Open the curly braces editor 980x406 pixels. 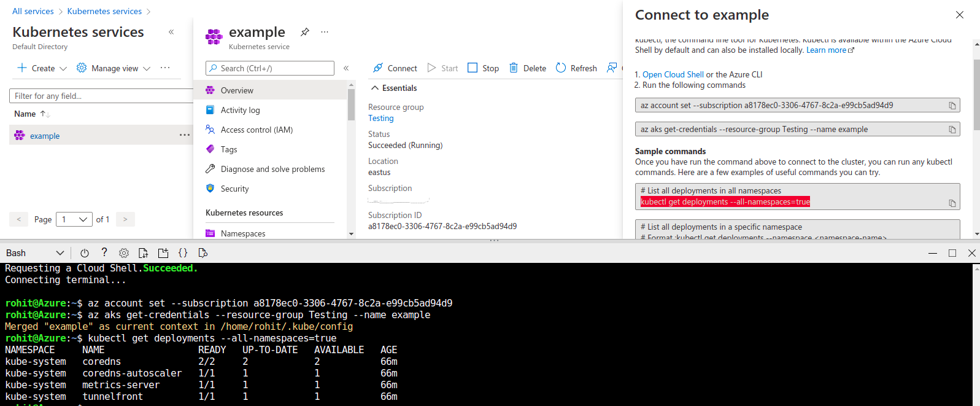pyautogui.click(x=183, y=253)
